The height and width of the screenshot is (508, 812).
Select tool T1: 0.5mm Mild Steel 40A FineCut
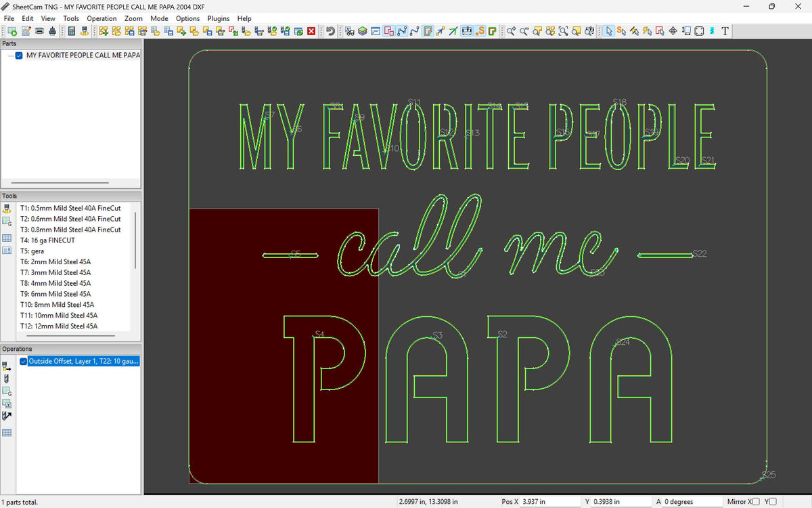pyautogui.click(x=70, y=208)
